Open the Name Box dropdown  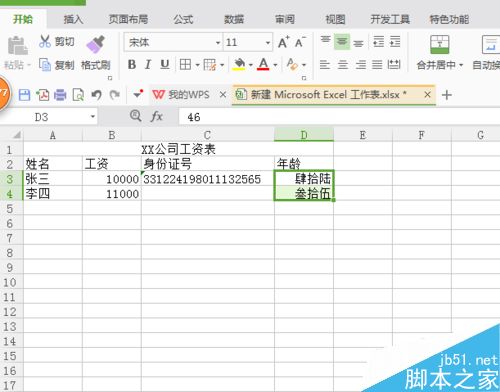click(93, 117)
